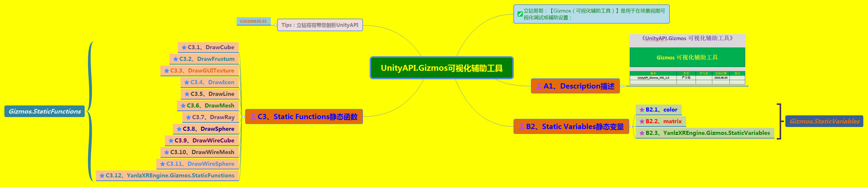The height and width of the screenshot is (187, 868).
Task: Select B2.3 YanlzXREngine.Gizmos.StaticVariables subtopic
Action: pyautogui.click(x=705, y=133)
